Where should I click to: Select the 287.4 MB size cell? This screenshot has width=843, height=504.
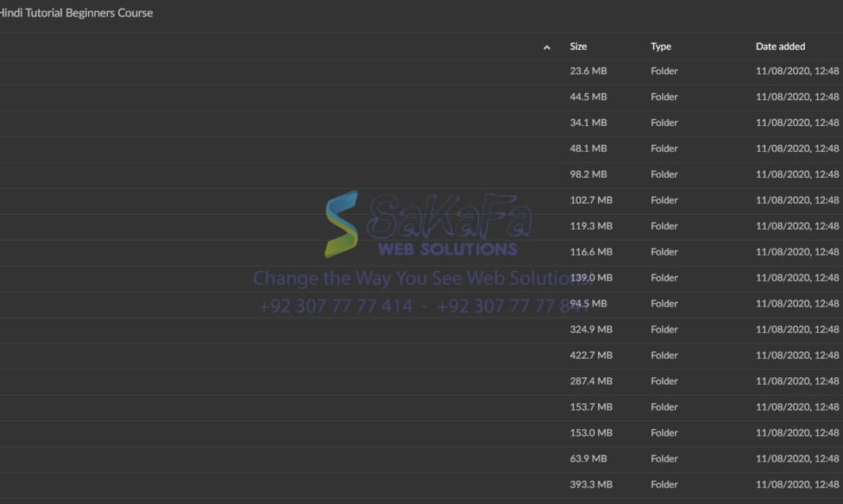(x=591, y=381)
